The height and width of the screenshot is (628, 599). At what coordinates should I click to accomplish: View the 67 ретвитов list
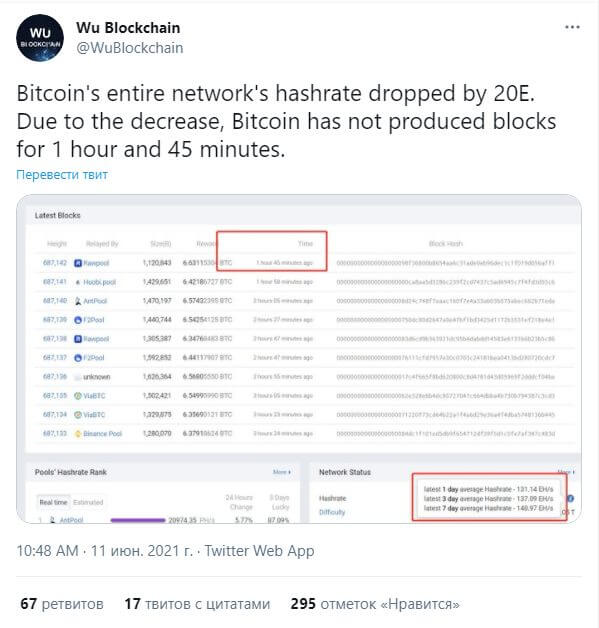[62, 604]
